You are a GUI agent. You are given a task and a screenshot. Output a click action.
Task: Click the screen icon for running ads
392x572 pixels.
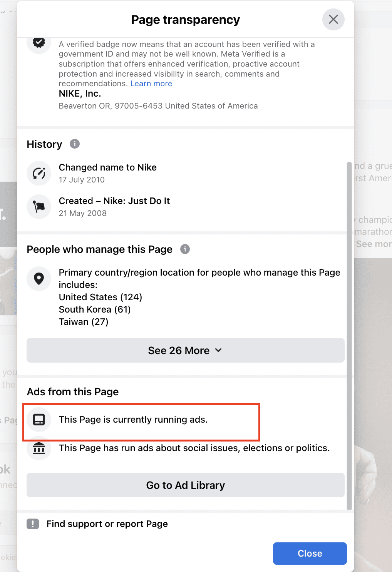tap(39, 420)
